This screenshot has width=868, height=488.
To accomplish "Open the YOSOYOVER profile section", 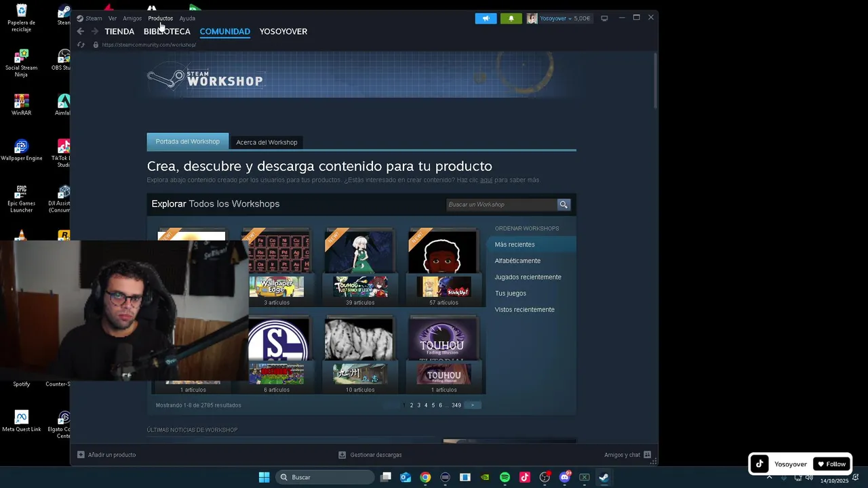I will point(283,31).
